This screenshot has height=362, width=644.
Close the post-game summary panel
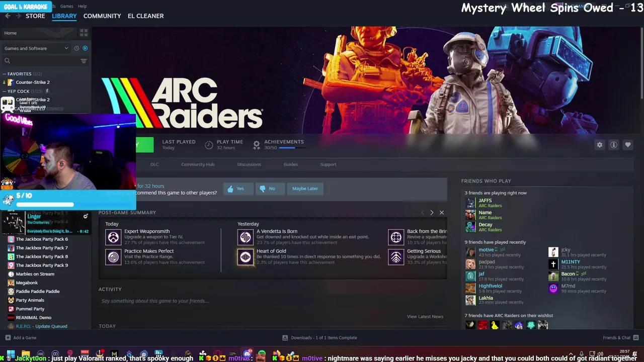[442, 213]
